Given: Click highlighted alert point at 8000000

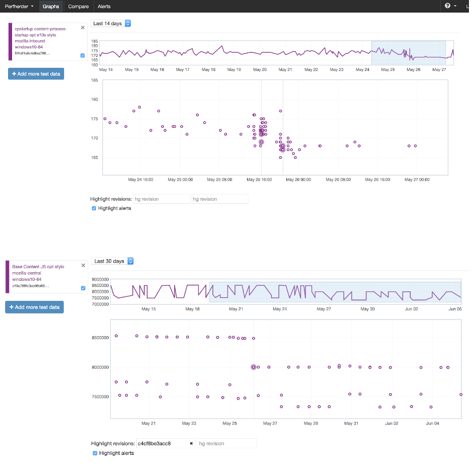Looking at the screenshot, I should click(254, 367).
